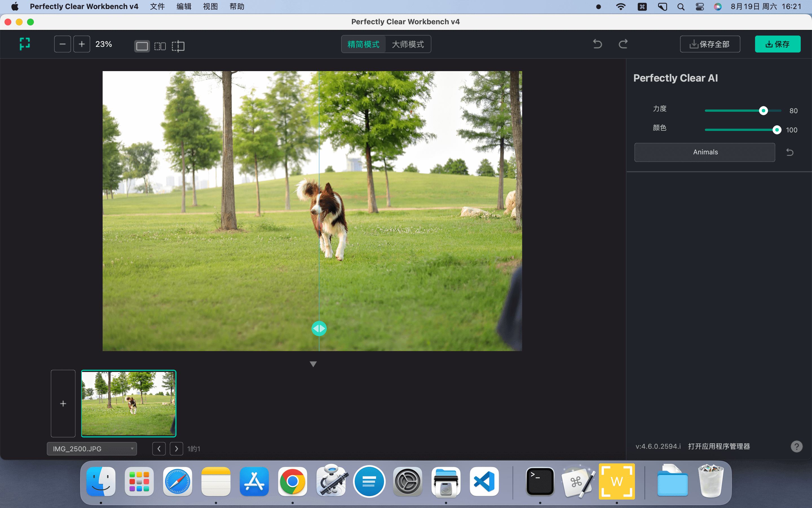Open help with question mark icon
This screenshot has width=812, height=508.
(x=796, y=446)
